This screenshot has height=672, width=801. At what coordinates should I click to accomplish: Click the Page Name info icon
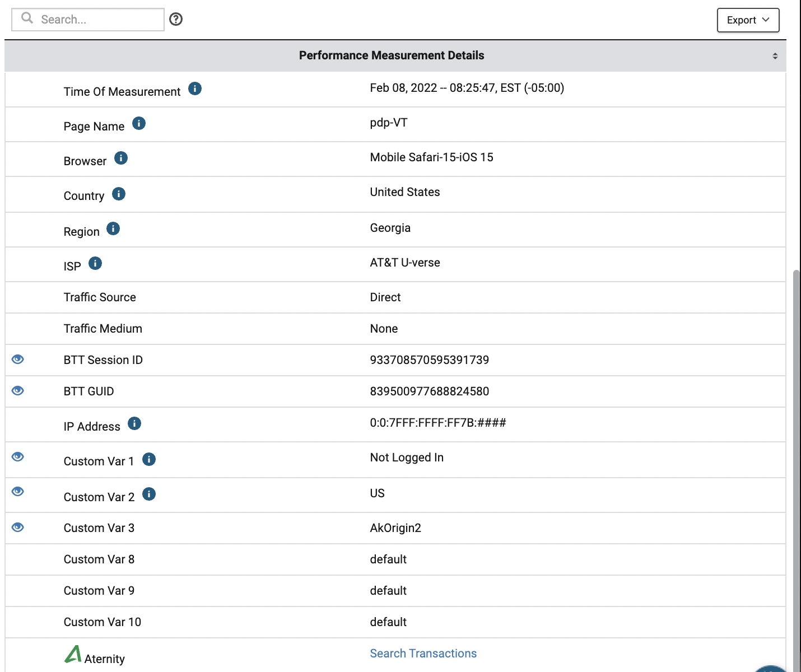pos(138,123)
